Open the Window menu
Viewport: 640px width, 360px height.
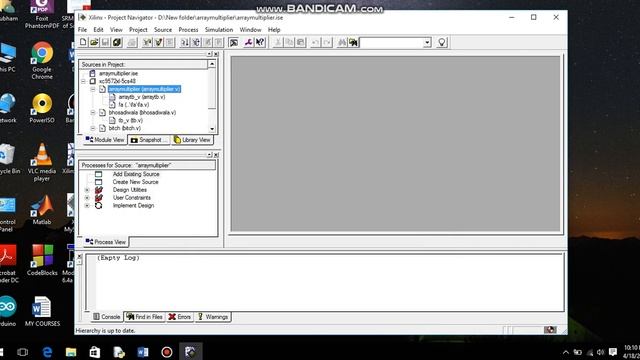(x=250, y=30)
